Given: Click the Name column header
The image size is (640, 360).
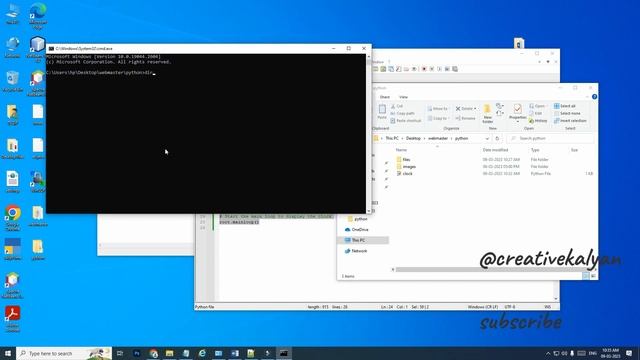Looking at the screenshot, I should [x=401, y=150].
